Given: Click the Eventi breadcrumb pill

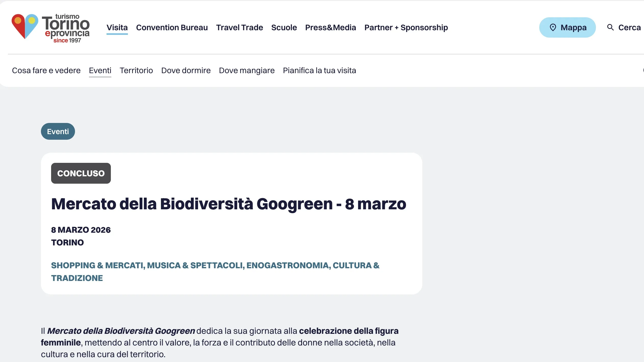Looking at the screenshot, I should 58,131.
